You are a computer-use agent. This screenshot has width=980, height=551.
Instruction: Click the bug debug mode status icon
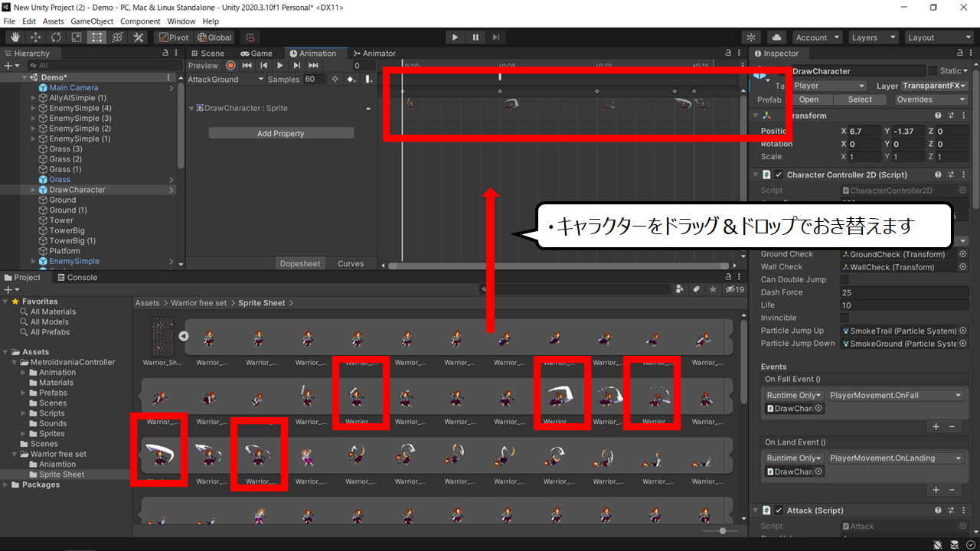tap(939, 544)
